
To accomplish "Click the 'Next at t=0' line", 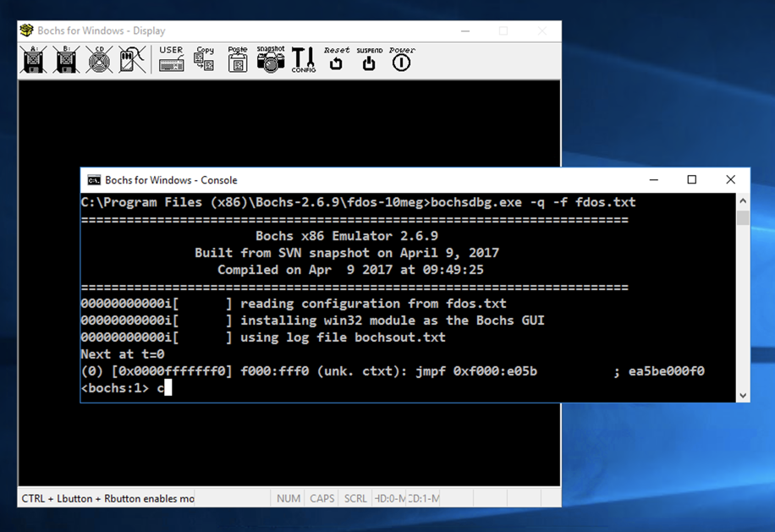I will pyautogui.click(x=123, y=354).
